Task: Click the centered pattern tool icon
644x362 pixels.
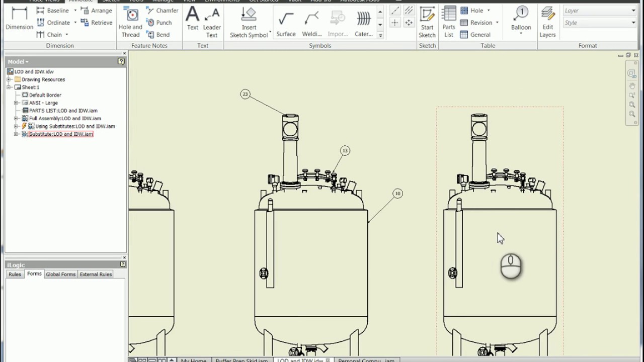Action: (409, 23)
